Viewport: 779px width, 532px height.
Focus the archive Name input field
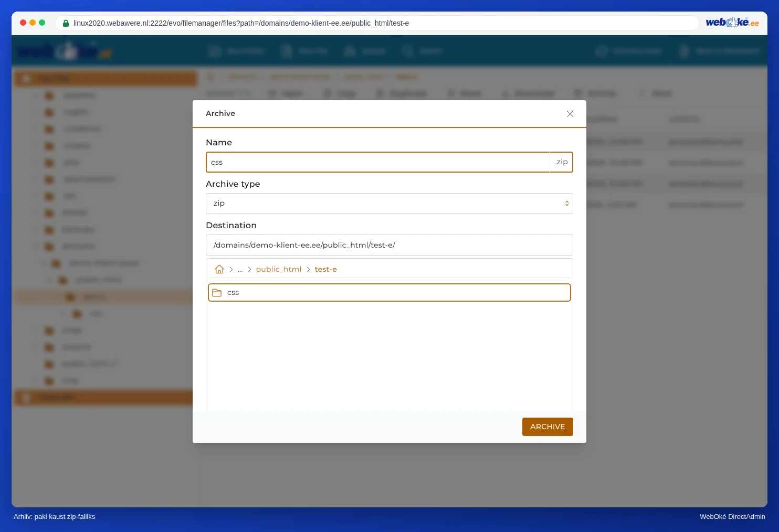pos(378,162)
